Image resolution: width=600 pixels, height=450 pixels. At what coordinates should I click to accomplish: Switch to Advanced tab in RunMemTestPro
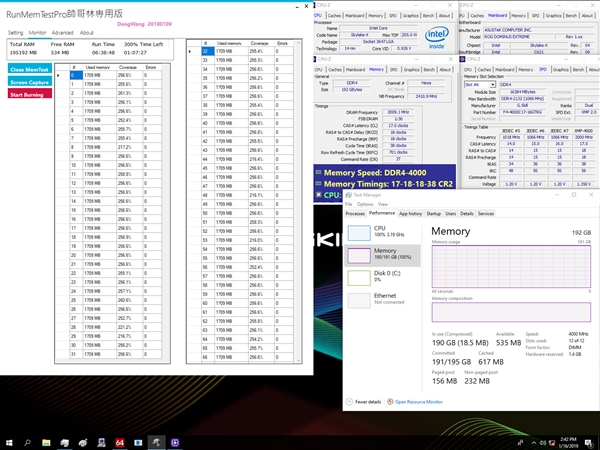pyautogui.click(x=62, y=33)
